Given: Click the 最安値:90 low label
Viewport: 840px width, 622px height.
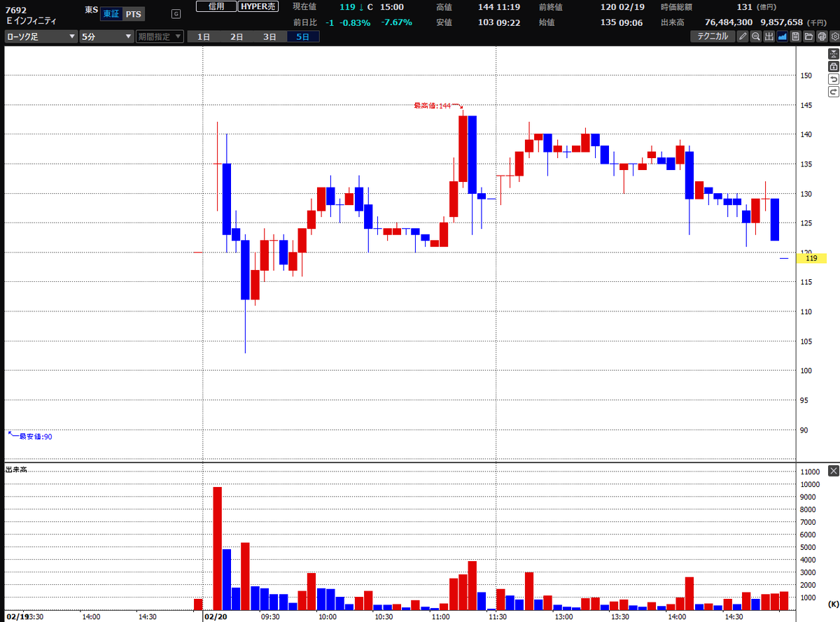Looking at the screenshot, I should [36, 437].
